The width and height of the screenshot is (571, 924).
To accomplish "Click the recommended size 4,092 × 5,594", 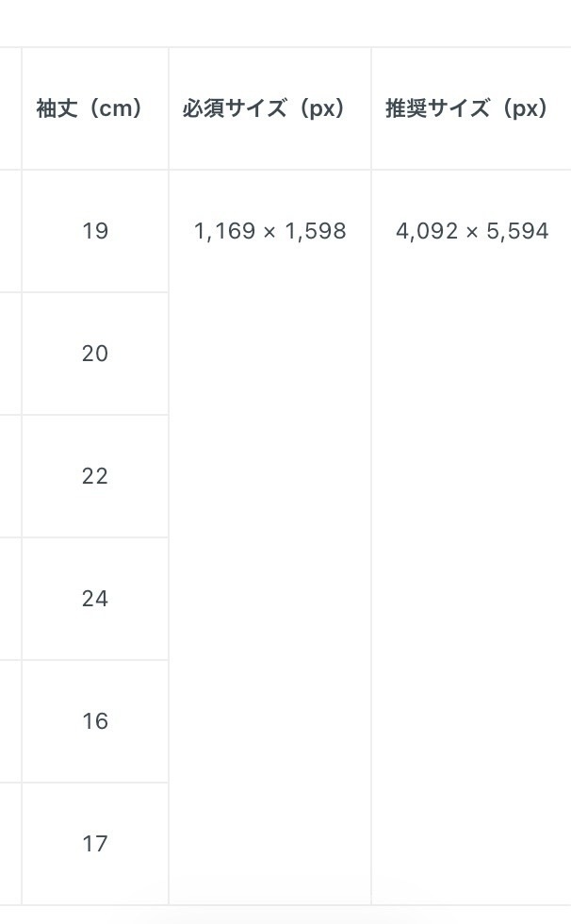I will [x=472, y=231].
